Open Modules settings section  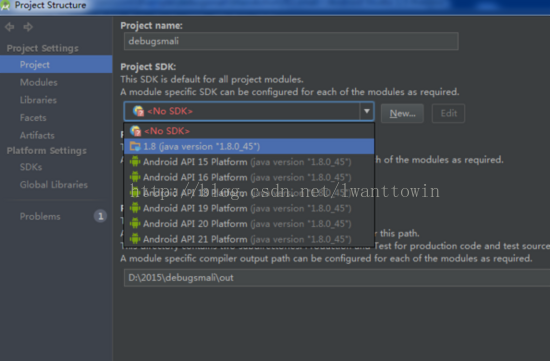(39, 82)
